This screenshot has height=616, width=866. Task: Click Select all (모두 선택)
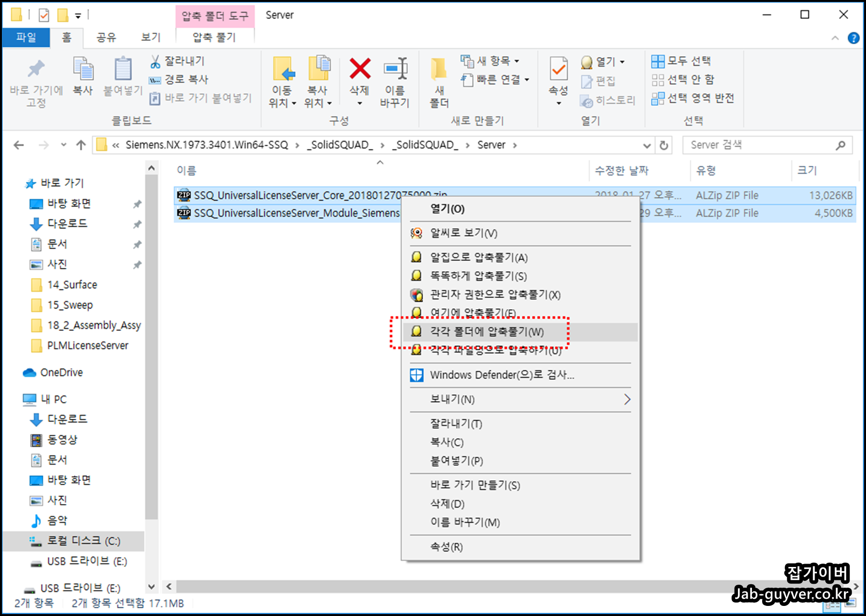pos(681,61)
